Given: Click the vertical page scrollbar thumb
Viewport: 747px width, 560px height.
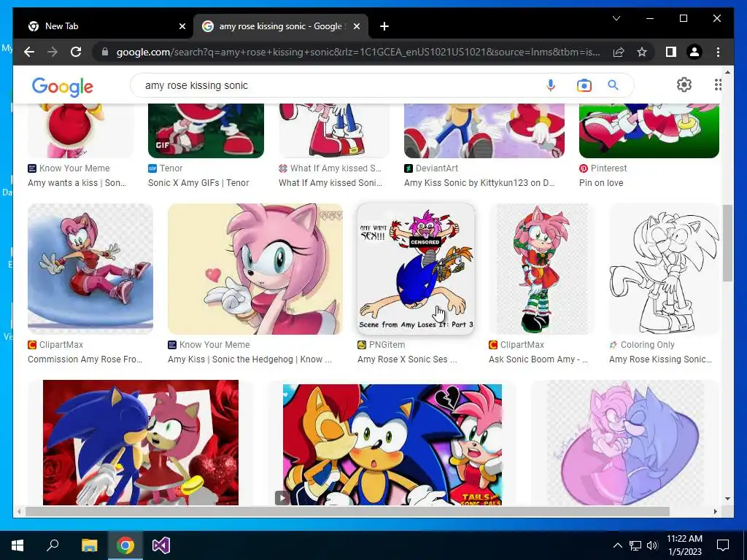Looking at the screenshot, I should pos(727,243).
